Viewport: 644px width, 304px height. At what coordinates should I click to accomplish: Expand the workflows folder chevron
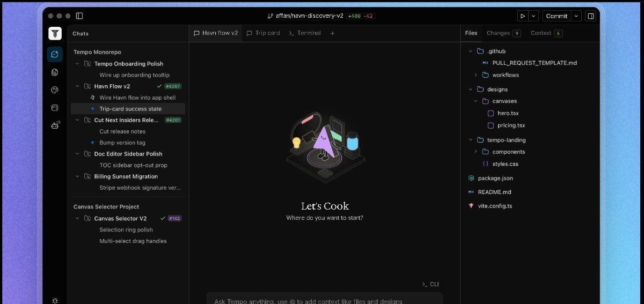[475, 75]
